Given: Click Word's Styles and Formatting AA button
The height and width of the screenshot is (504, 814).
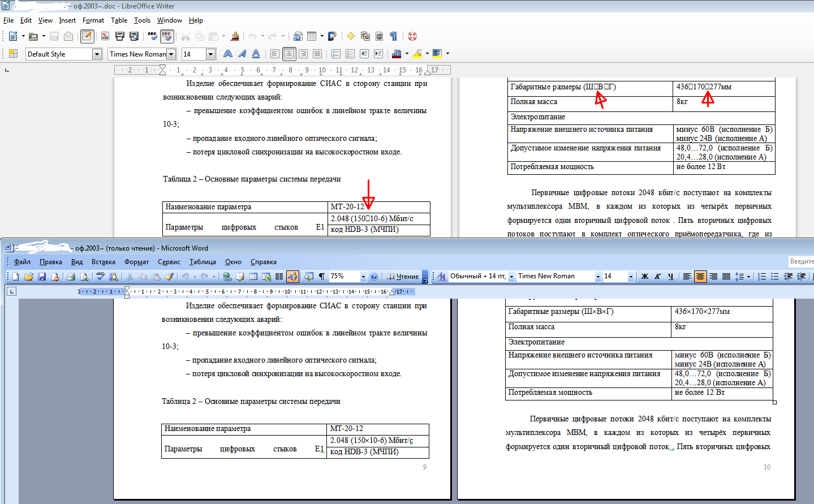Looking at the screenshot, I should [441, 277].
